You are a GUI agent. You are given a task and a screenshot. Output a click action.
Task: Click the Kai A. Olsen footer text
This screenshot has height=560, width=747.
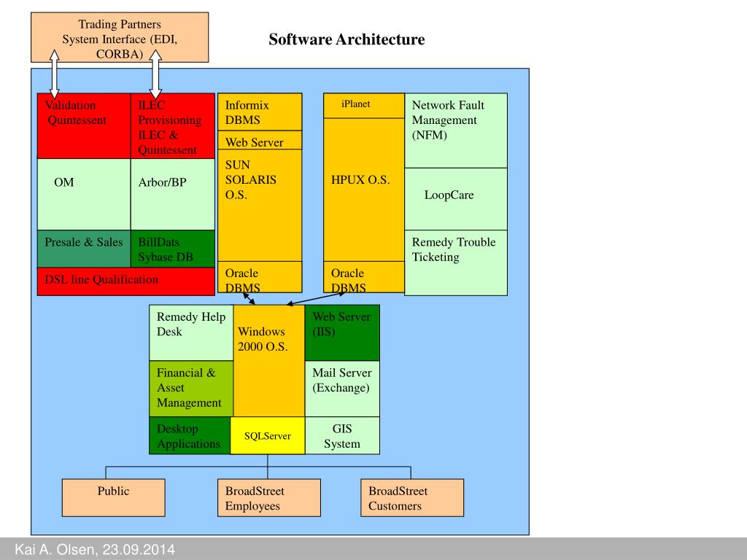click(x=95, y=550)
